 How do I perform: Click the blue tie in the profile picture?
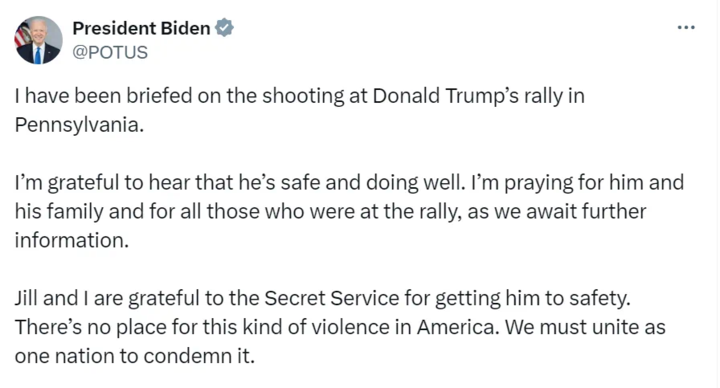coord(38,55)
